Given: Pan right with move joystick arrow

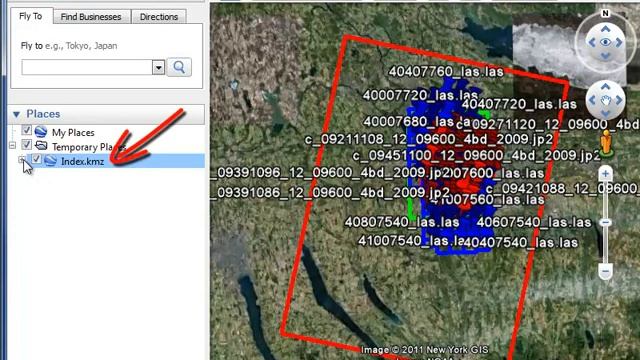Looking at the screenshot, I should coord(619,100).
